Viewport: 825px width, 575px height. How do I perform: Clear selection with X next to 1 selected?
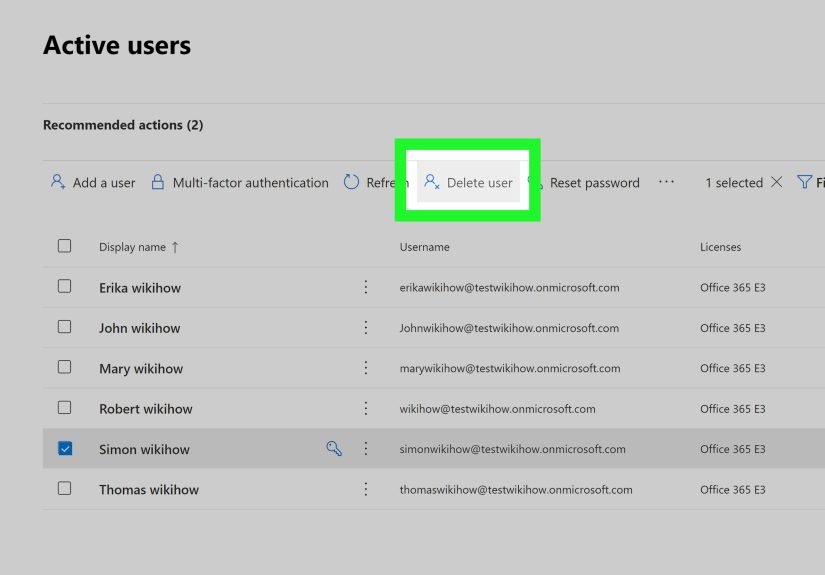[x=777, y=182]
